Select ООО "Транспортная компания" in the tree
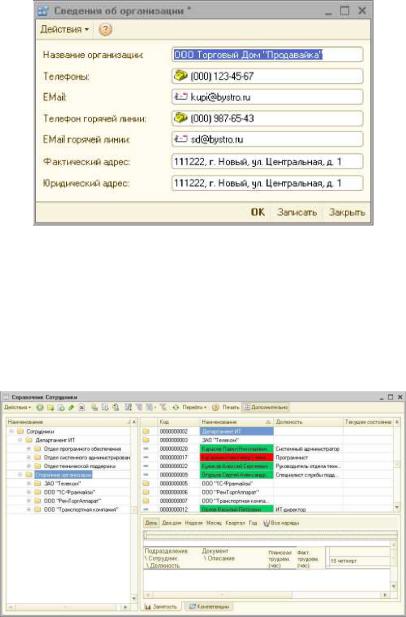The image size is (406, 617). pos(81,510)
